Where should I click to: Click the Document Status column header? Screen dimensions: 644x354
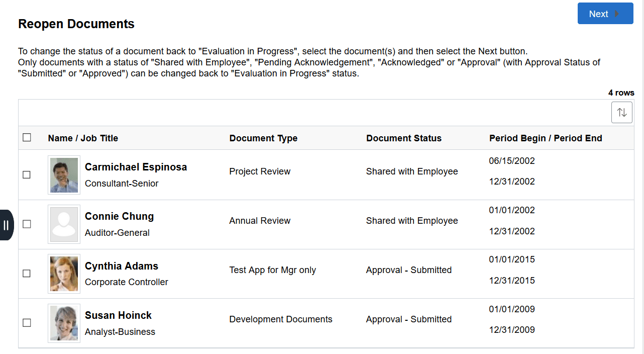[403, 138]
